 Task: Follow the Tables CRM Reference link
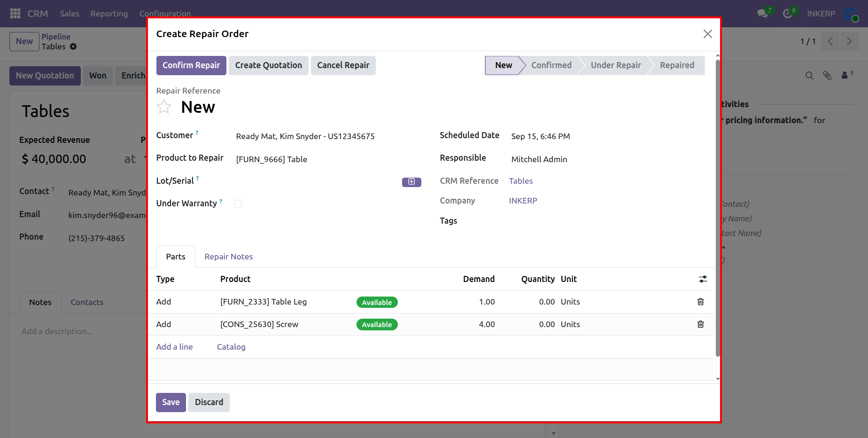click(x=521, y=181)
